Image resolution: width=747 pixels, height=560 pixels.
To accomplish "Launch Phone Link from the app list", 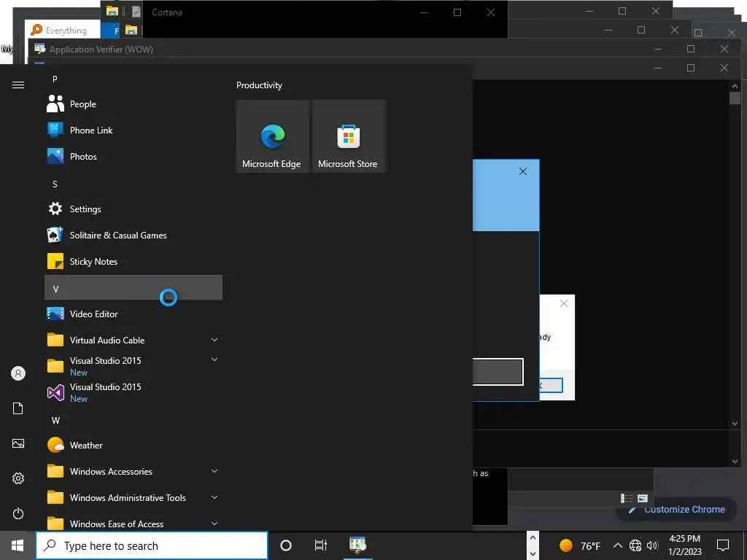I will tap(133, 130).
